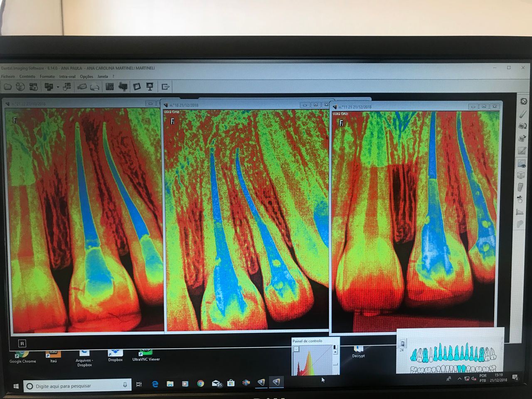This screenshot has height=399, width=532.
Task: Click the presentation screen toolbar icon
Action: click(150, 86)
